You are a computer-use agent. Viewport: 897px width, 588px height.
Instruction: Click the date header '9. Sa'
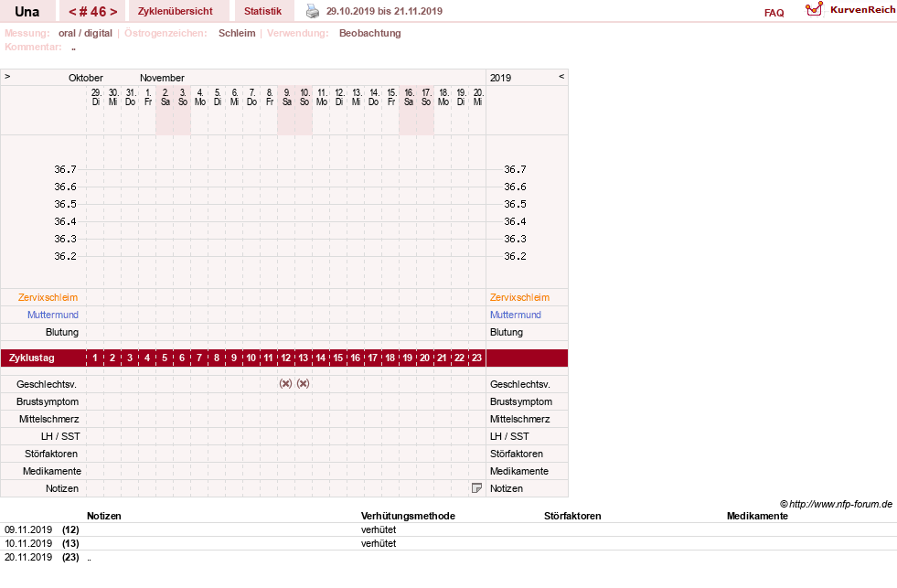[x=286, y=97]
